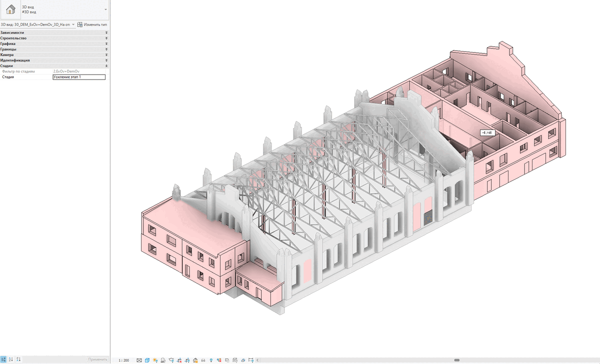Open the Detail Level control icon
This screenshot has height=364, width=600.
pyautogui.click(x=139, y=360)
